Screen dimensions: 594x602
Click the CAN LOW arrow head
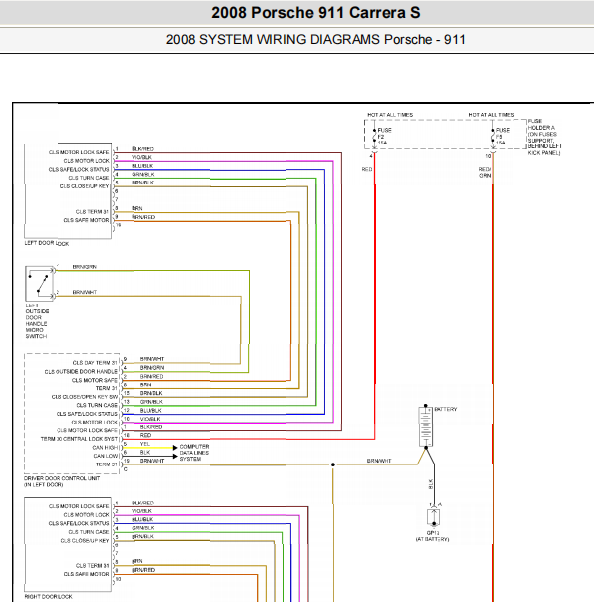(x=175, y=456)
